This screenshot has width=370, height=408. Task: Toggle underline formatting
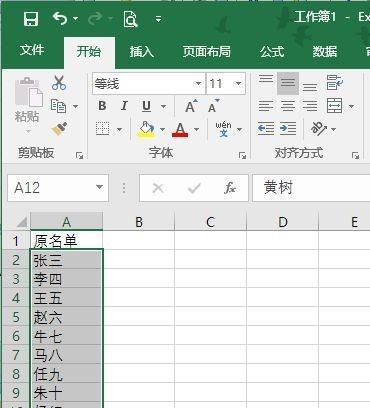point(146,106)
